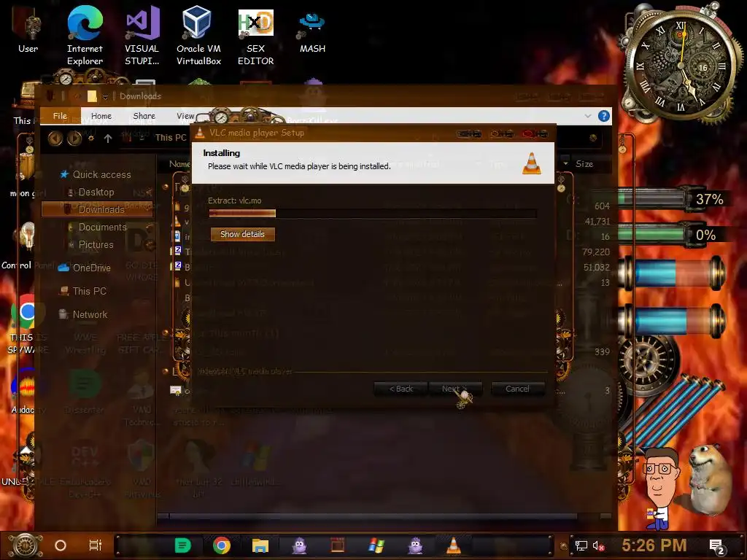This screenshot has width=747, height=560.
Task: Open the User desktop icon
Action: (x=28, y=31)
